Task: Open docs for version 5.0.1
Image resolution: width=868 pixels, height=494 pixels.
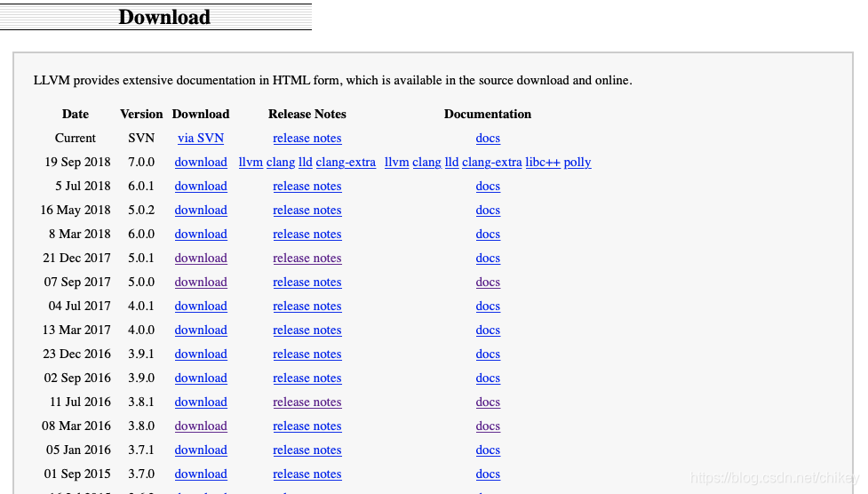Action: click(x=488, y=258)
